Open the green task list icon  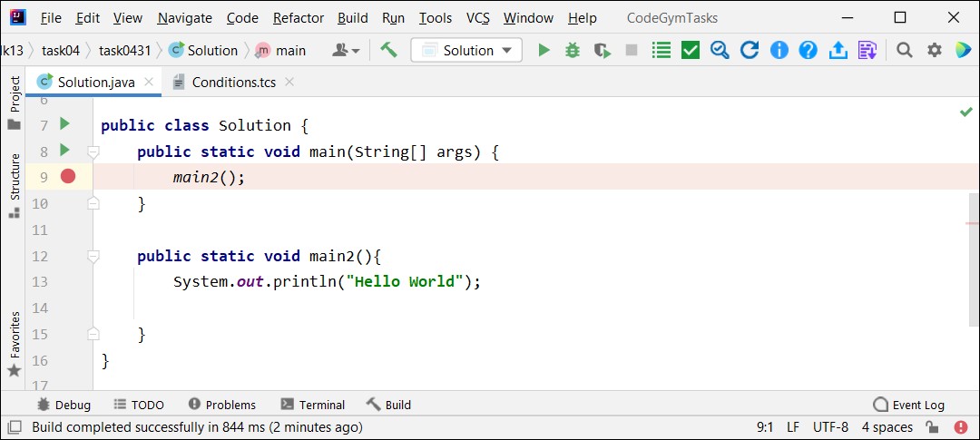coord(661,50)
